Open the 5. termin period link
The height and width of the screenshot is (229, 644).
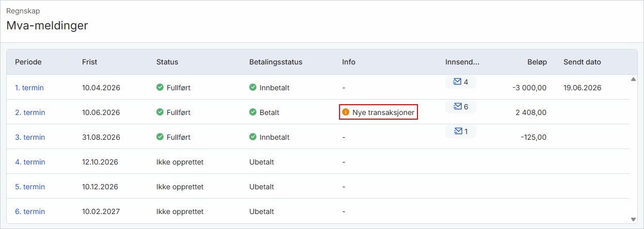[x=30, y=187]
